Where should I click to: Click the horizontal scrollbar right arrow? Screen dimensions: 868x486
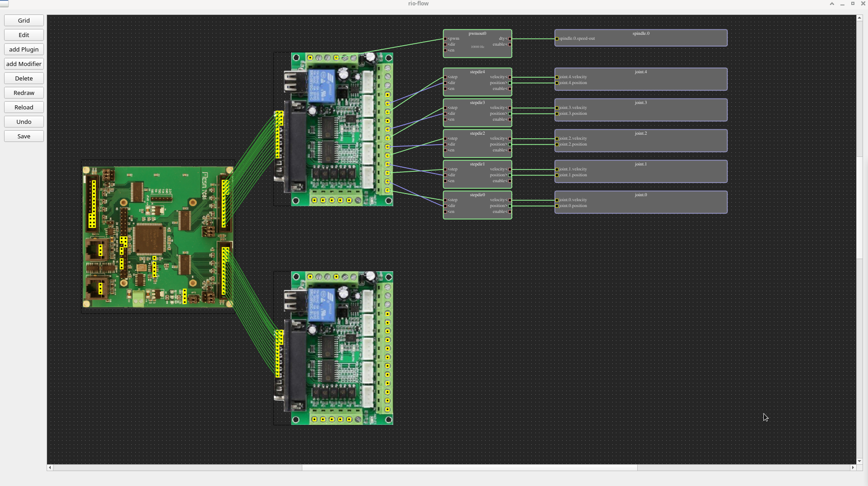click(x=853, y=467)
